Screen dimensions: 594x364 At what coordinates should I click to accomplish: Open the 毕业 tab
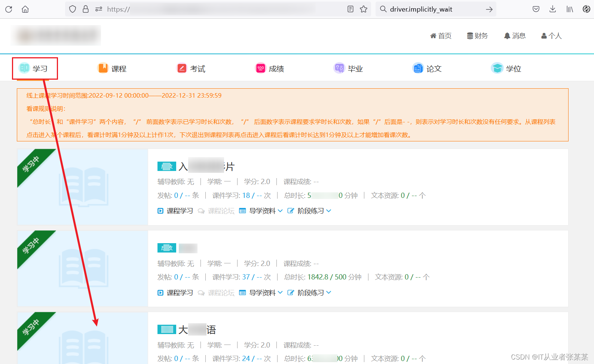point(348,68)
